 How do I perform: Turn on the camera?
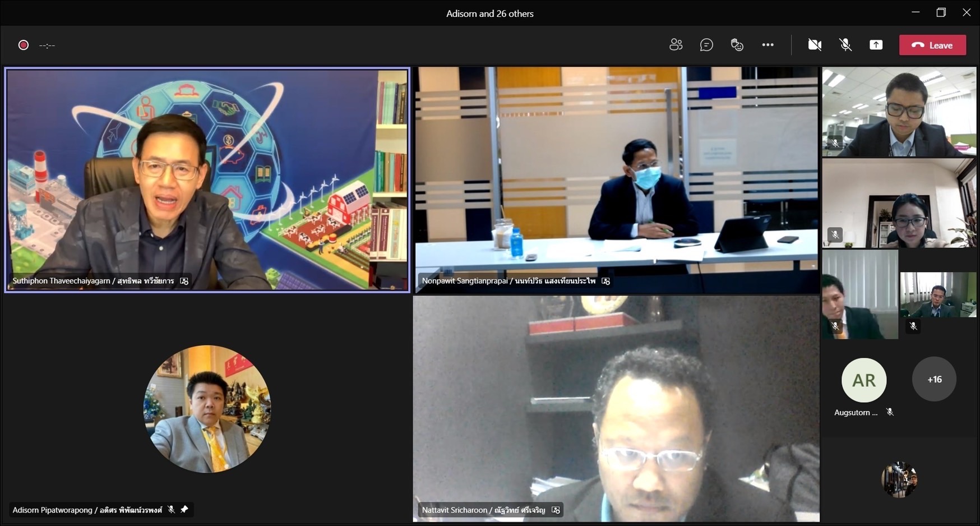(815, 45)
